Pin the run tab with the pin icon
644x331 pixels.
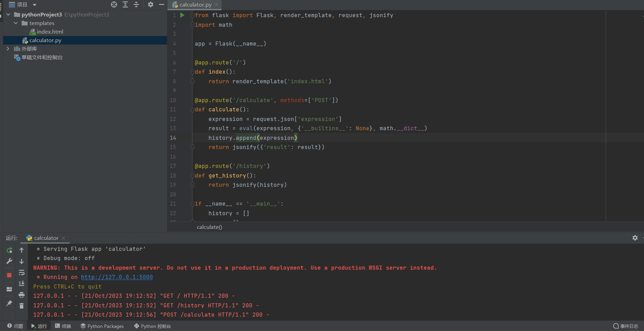(x=9, y=303)
